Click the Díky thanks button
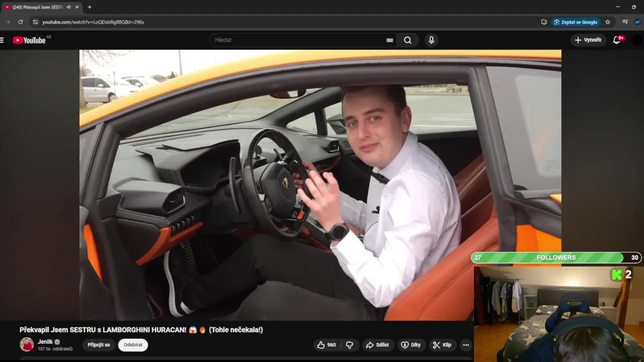 pyautogui.click(x=411, y=345)
